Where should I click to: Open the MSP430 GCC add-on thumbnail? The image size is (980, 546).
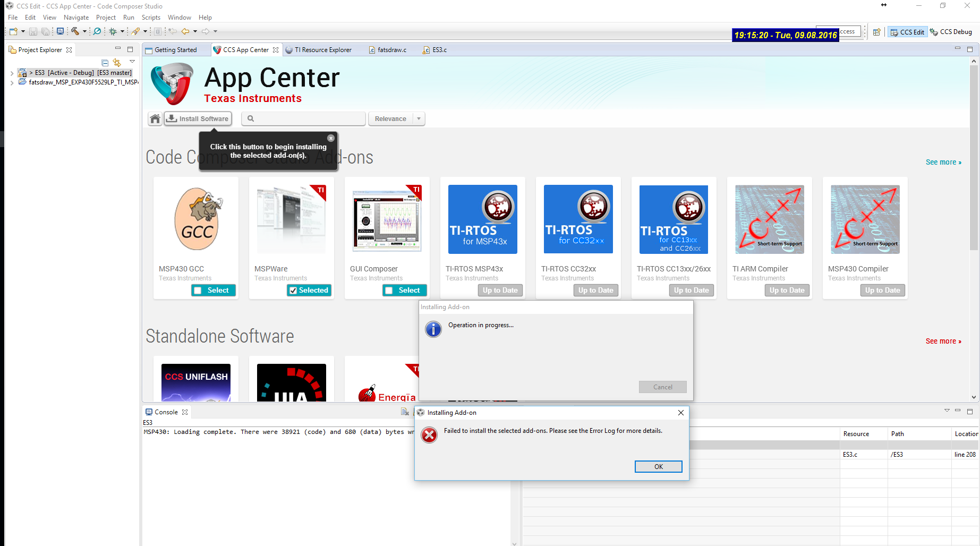pos(196,219)
